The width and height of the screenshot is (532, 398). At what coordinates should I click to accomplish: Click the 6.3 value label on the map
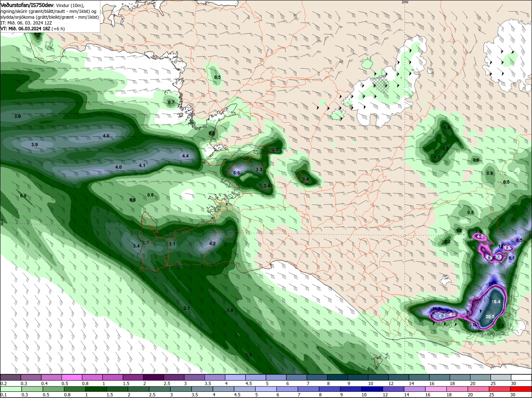tap(236, 173)
